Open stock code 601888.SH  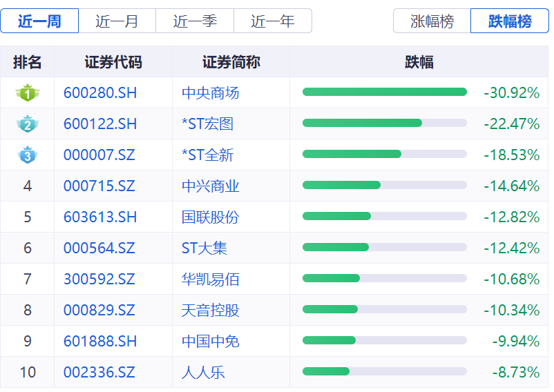100,342
